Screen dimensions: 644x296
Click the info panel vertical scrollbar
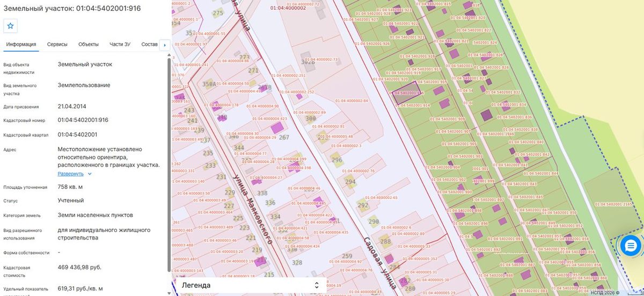tap(170, 164)
